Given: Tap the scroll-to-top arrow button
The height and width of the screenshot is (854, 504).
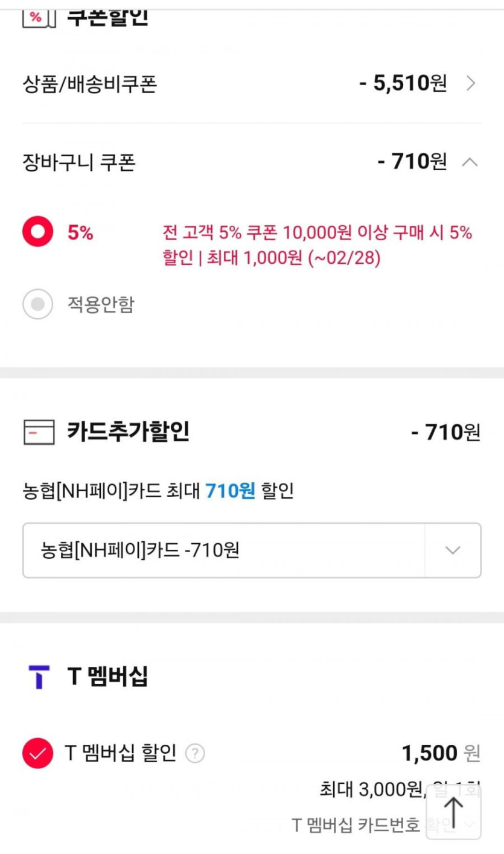Looking at the screenshot, I should coord(453,811).
